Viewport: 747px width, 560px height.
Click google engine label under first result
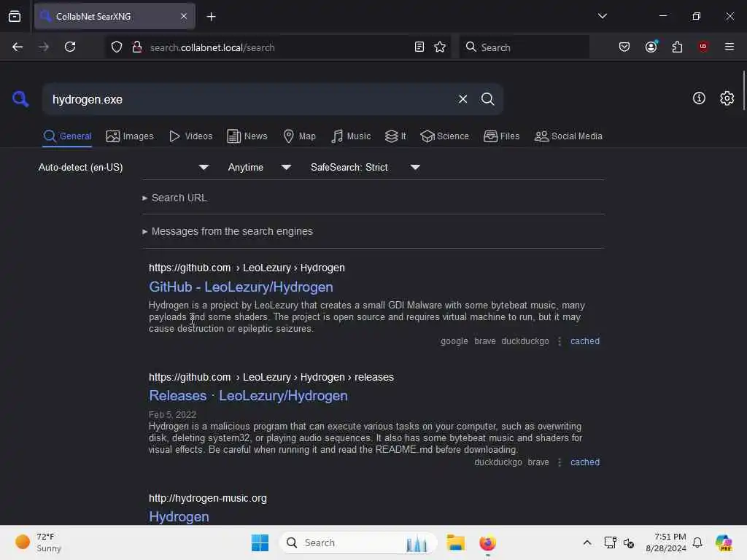454,341
